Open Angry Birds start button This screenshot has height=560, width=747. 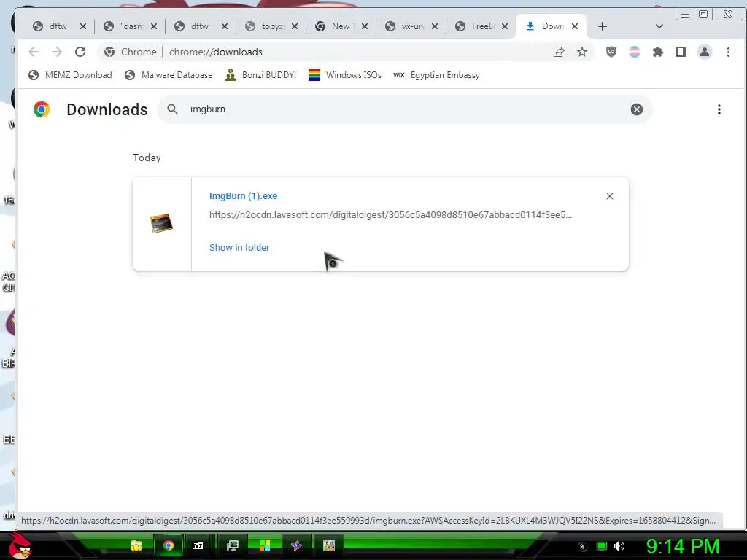pos(19,545)
